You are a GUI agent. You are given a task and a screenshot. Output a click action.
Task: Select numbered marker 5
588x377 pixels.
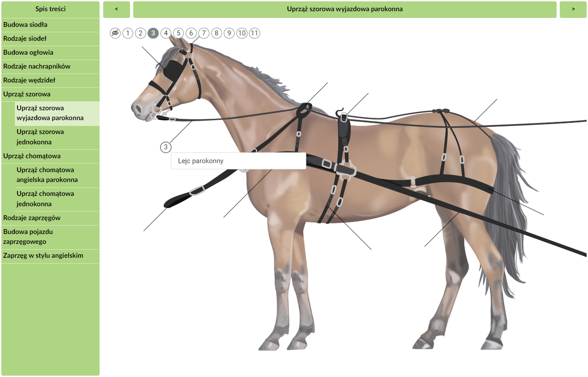pyautogui.click(x=179, y=33)
